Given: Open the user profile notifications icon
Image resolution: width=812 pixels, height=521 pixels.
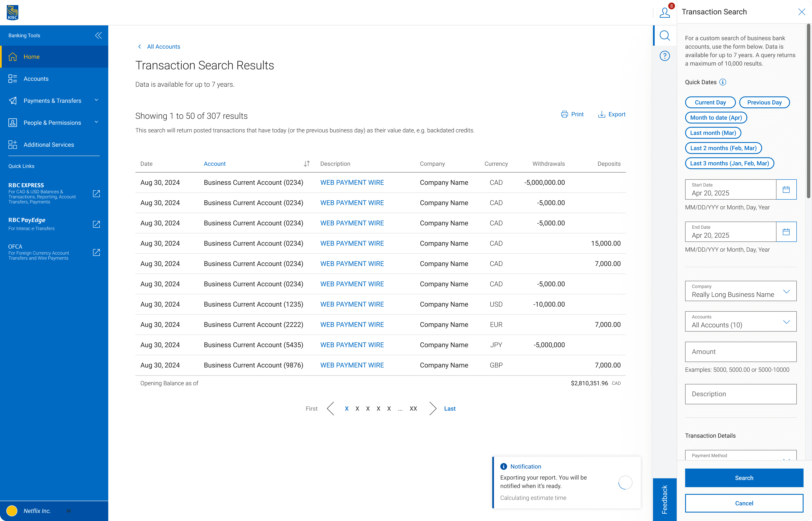Looking at the screenshot, I should click(664, 12).
